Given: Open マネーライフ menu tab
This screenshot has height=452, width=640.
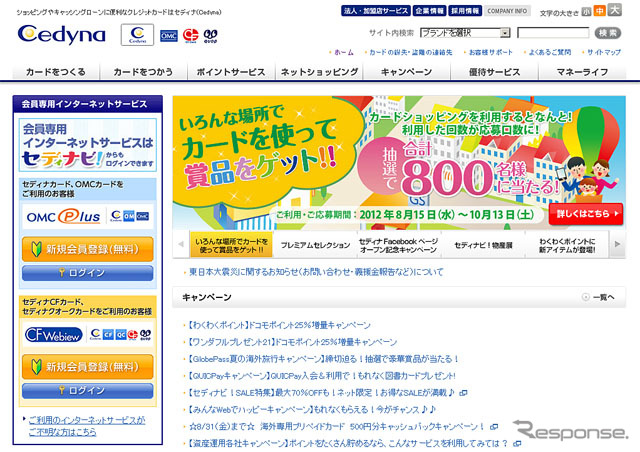Looking at the screenshot, I should [582, 72].
